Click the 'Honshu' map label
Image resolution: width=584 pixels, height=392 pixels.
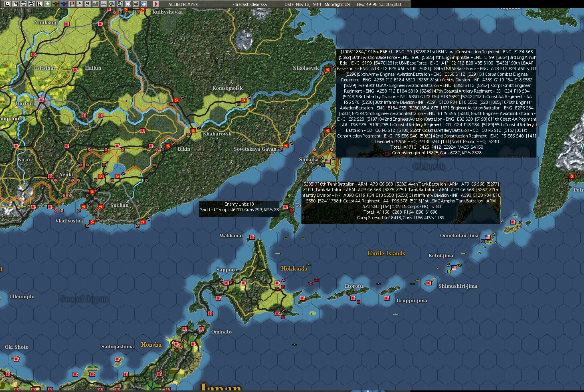[151, 345]
